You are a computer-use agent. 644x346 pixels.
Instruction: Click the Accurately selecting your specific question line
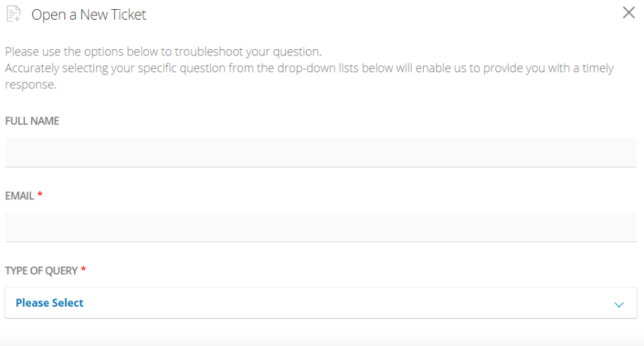tap(309, 68)
